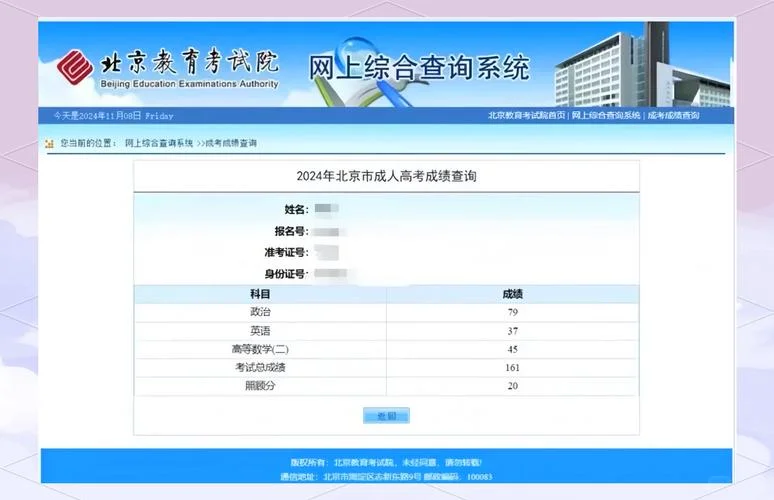
Task: Click the small location icon beside 您当前的位置
Action: point(49,144)
